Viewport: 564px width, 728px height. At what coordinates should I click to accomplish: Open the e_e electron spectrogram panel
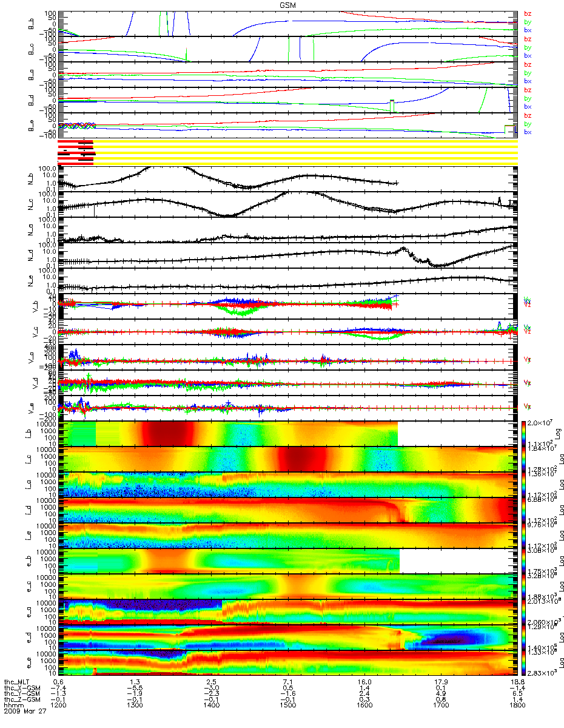click(x=287, y=663)
